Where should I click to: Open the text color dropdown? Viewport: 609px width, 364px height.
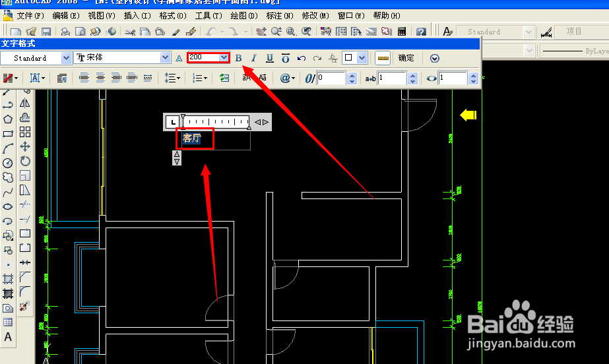click(362, 58)
